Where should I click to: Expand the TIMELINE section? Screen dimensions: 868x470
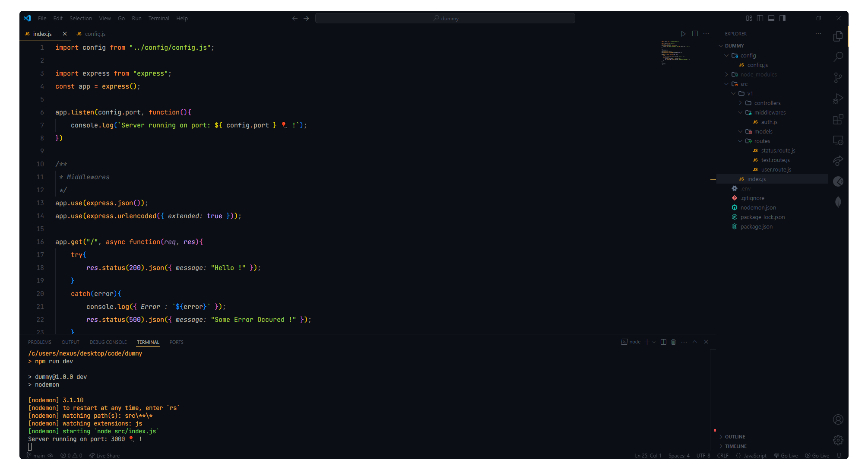(x=721, y=446)
